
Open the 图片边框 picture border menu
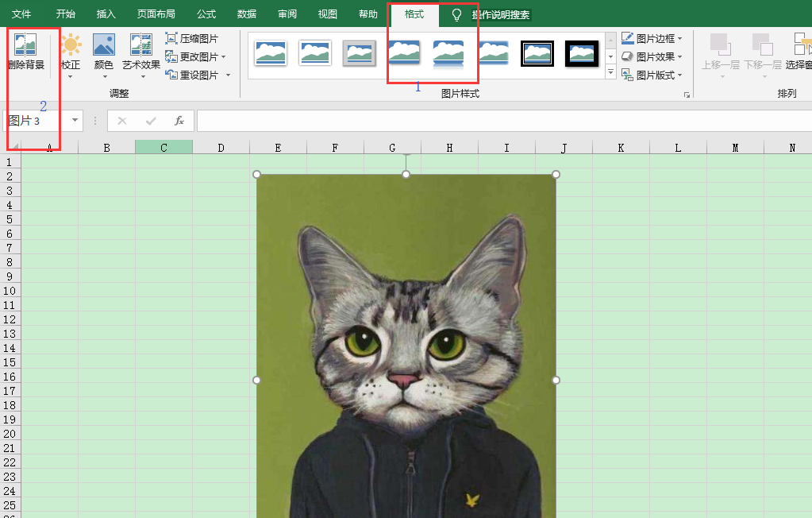tap(652, 38)
